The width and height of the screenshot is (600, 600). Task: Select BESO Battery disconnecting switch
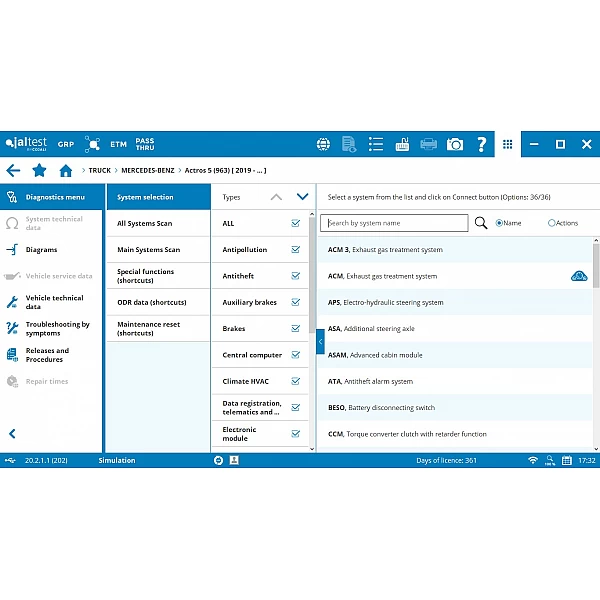click(x=455, y=408)
